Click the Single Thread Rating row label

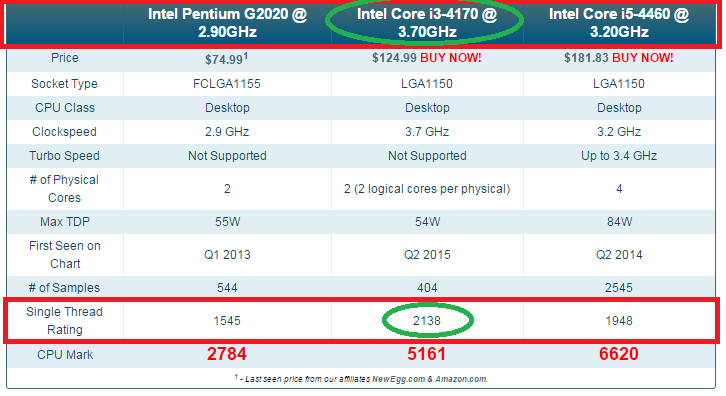click(64, 321)
